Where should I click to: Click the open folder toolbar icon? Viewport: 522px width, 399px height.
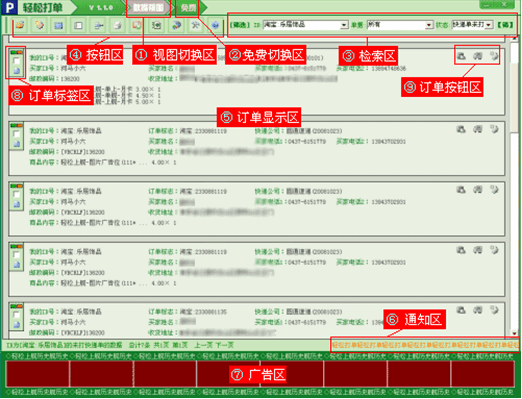20,25
